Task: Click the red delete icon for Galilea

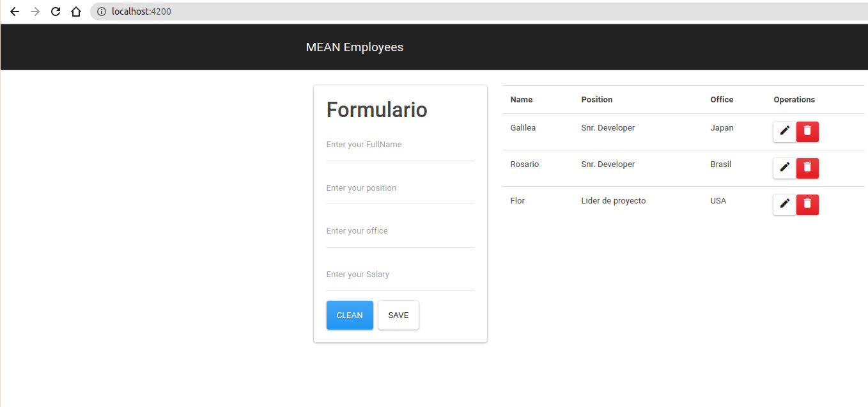Action: tap(807, 131)
